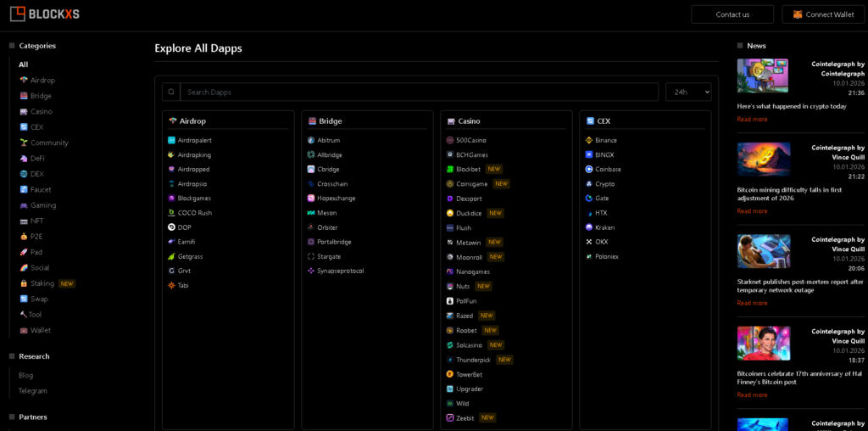Open the Telegram link under Research
This screenshot has height=431, width=868.
point(33,391)
